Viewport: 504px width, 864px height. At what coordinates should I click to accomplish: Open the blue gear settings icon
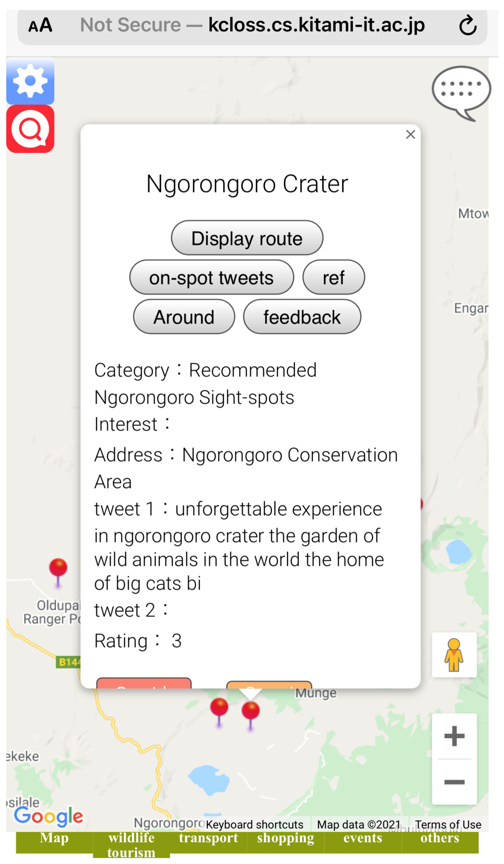[30, 81]
